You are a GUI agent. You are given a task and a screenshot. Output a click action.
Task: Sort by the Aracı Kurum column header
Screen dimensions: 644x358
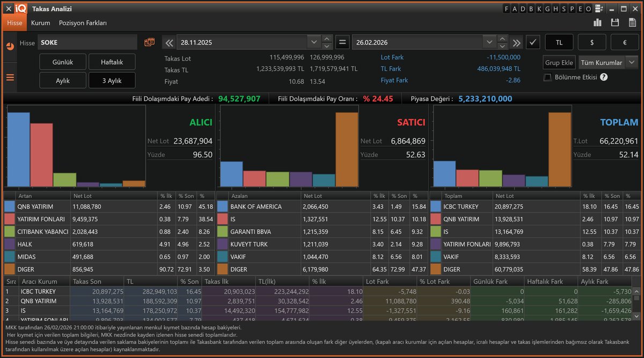(44, 281)
